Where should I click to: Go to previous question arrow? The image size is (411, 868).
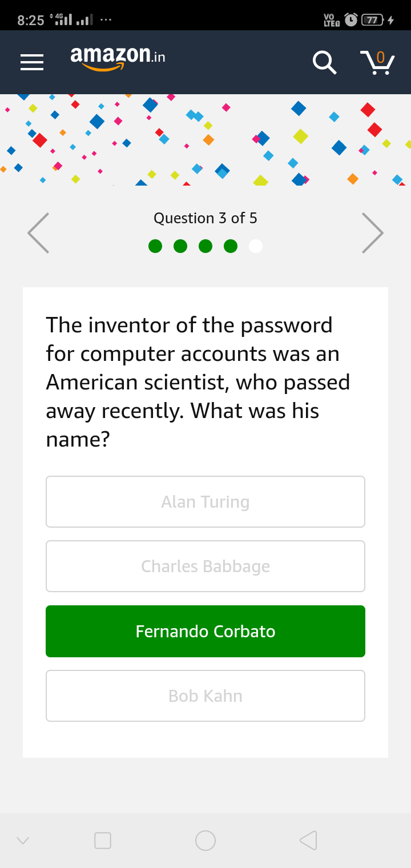coord(38,233)
